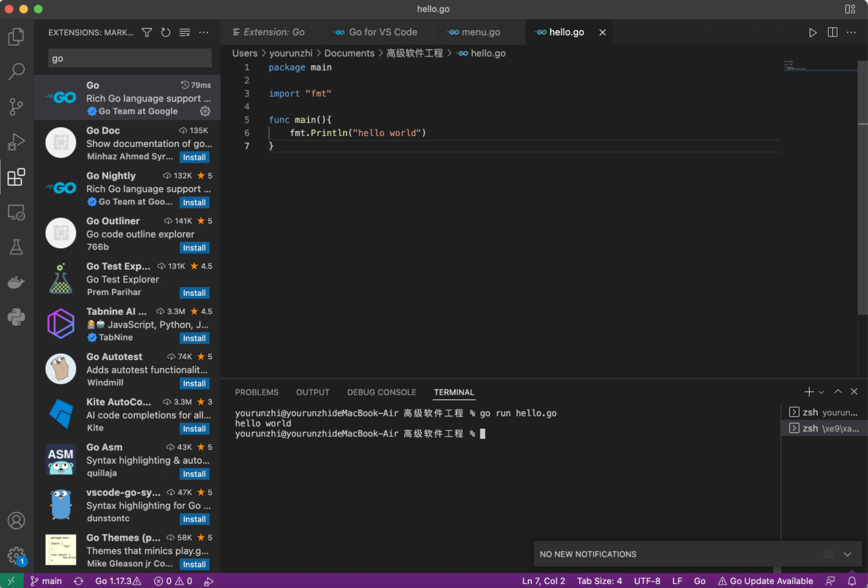Change UTF-8 file encoding

[x=647, y=581]
